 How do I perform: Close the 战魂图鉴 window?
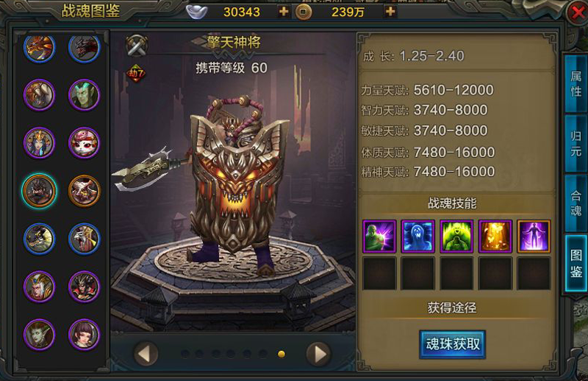(x=577, y=13)
